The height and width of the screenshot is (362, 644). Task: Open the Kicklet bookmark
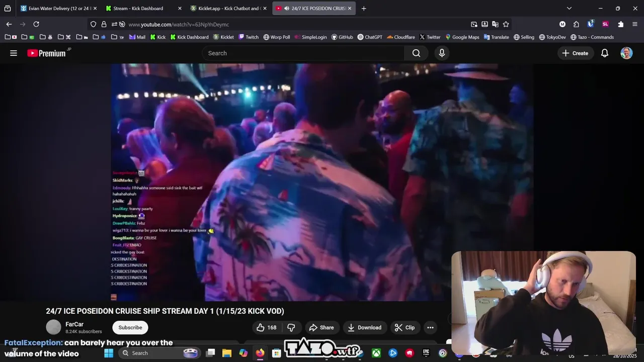point(223,37)
